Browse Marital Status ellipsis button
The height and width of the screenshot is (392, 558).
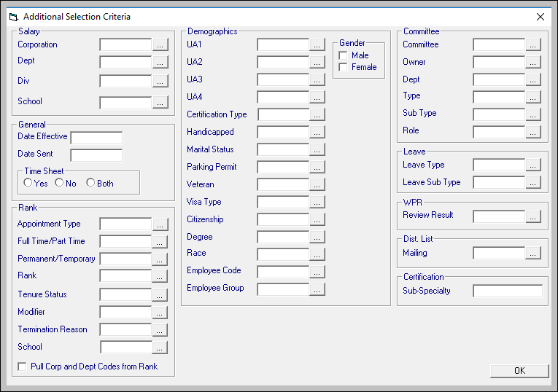click(317, 149)
